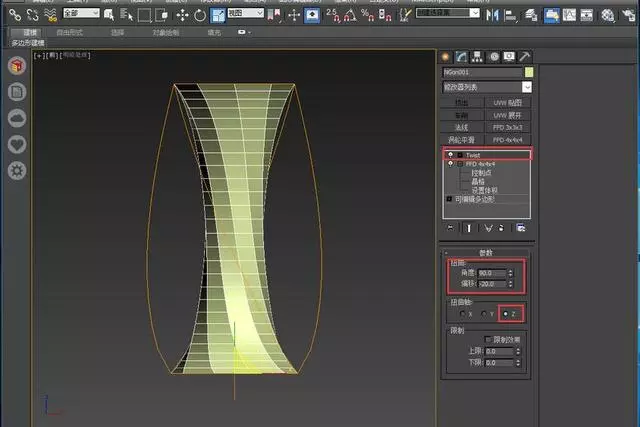Click the NGon001 object color swatch
640x427 pixels.
[x=529, y=72]
